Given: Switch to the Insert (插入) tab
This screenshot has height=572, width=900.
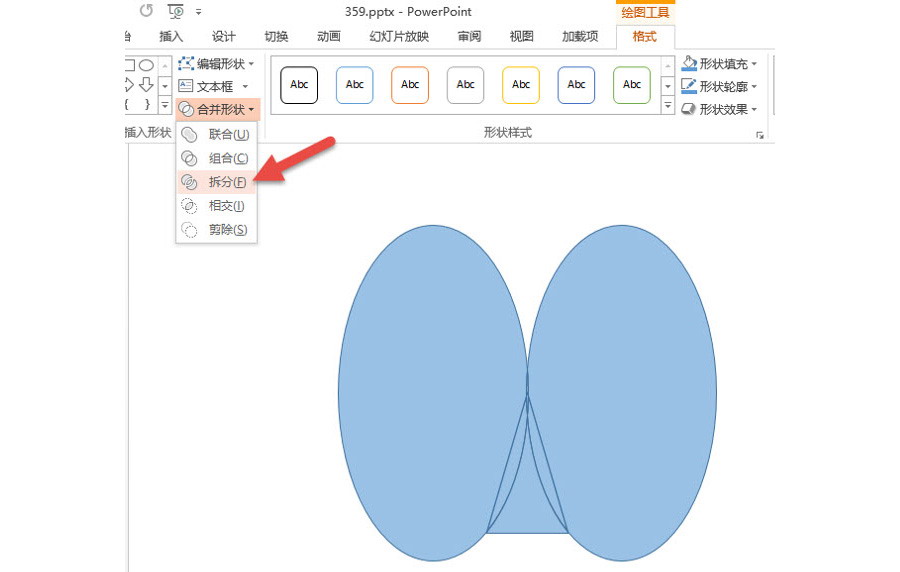Looking at the screenshot, I should pos(171,37).
